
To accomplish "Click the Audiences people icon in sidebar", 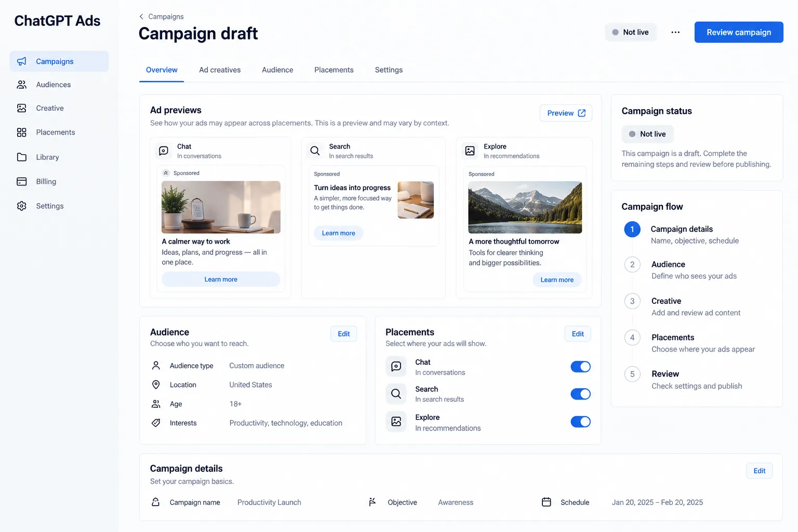I will (21, 85).
